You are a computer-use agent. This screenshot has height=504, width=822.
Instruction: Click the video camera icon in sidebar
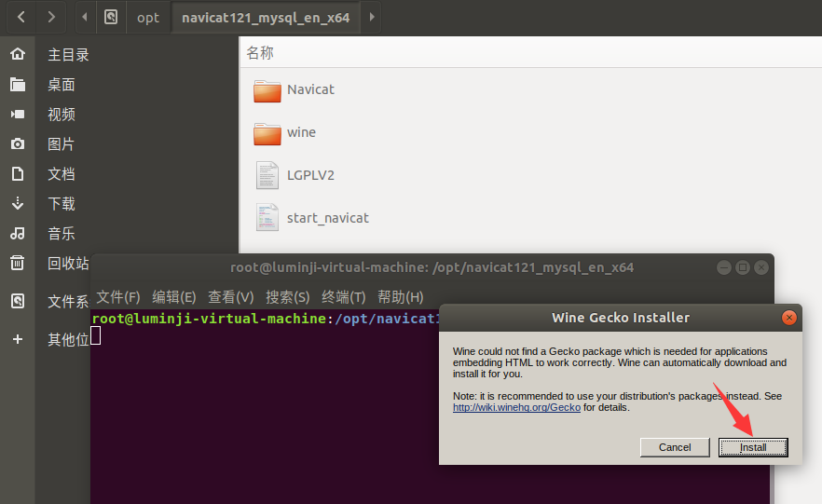point(18,114)
